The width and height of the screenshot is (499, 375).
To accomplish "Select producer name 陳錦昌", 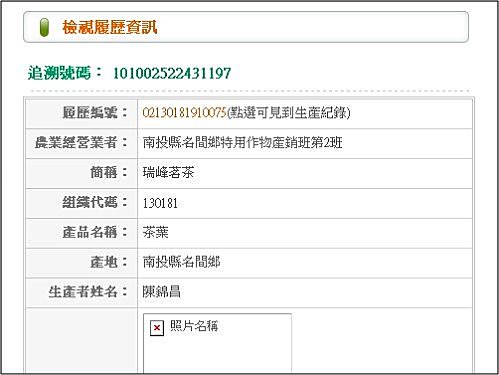I will click(162, 292).
